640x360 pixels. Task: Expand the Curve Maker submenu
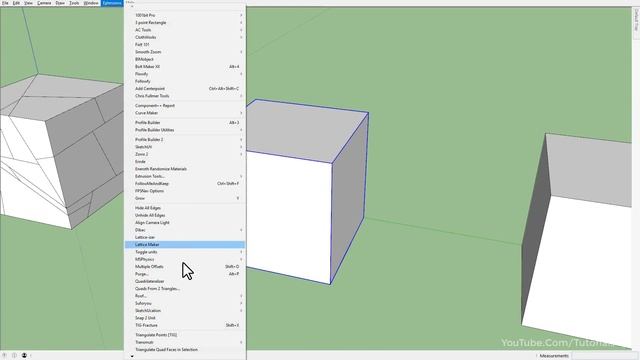(184, 113)
